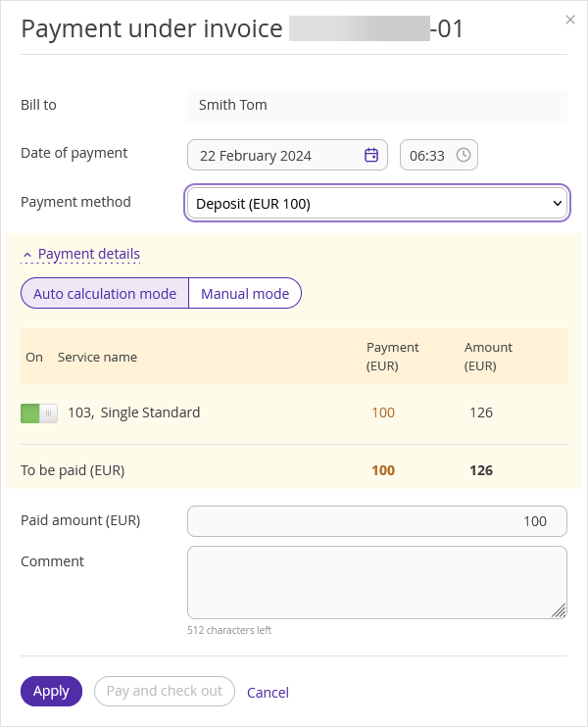This screenshot has width=588, height=727.
Task: Collapse the Payment details chevron
Action: point(27,255)
